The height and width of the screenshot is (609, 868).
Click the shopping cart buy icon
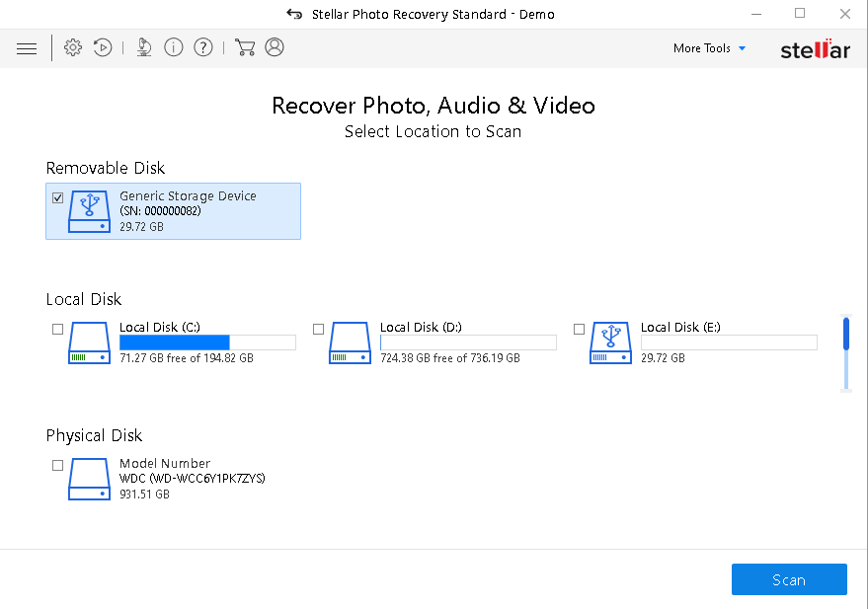[x=245, y=47]
